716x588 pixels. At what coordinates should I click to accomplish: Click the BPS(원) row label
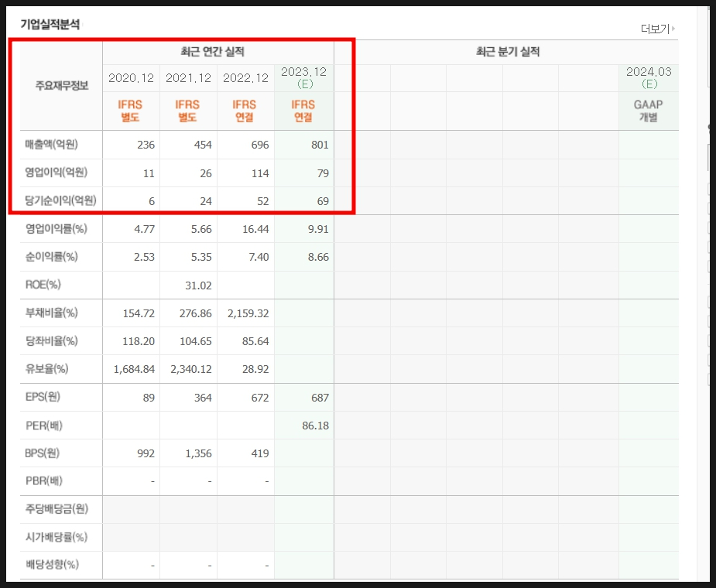(x=43, y=453)
